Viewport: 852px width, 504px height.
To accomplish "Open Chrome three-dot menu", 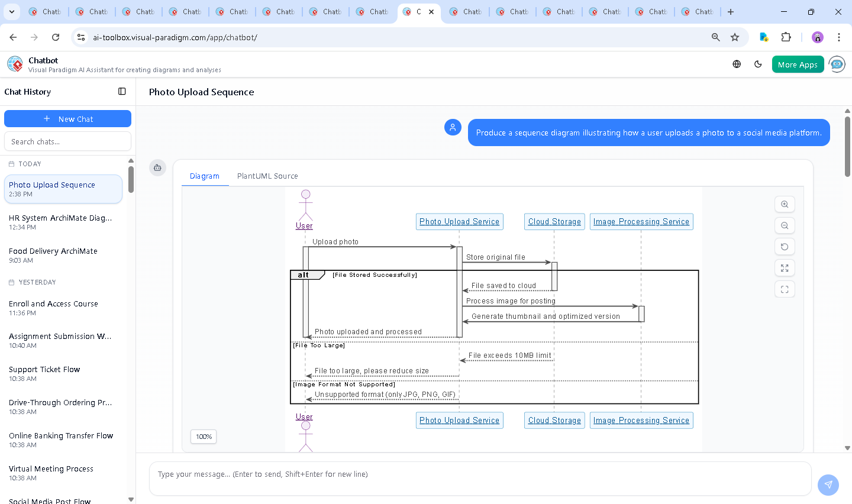I will pos(838,37).
